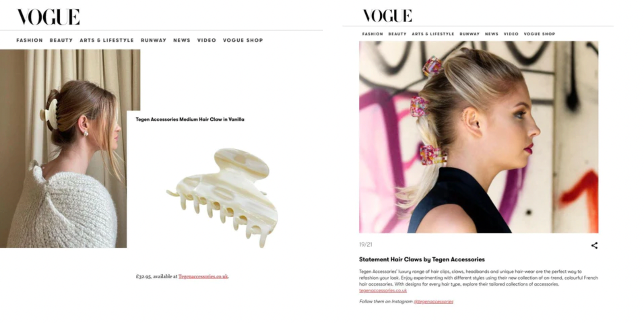The height and width of the screenshot is (323, 644).
Task: Click the vanilla hair claw product image
Action: [223, 198]
